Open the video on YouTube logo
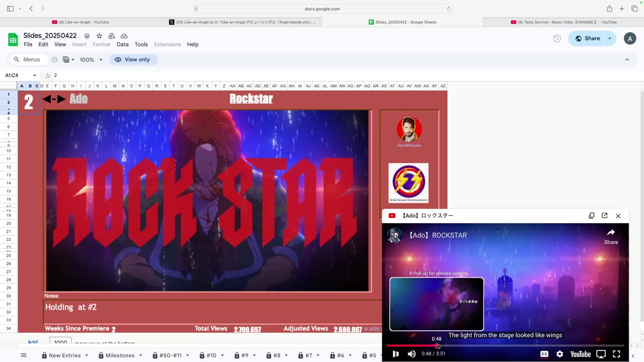This screenshot has height=362, width=644. click(580, 354)
